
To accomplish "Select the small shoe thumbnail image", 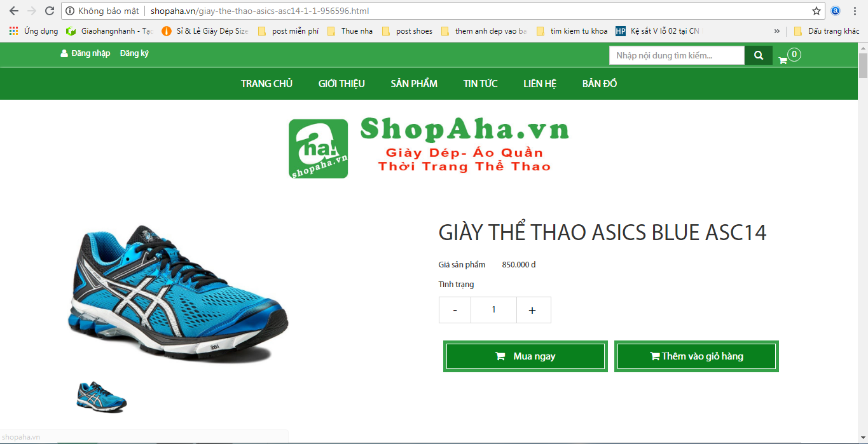I will point(102,397).
